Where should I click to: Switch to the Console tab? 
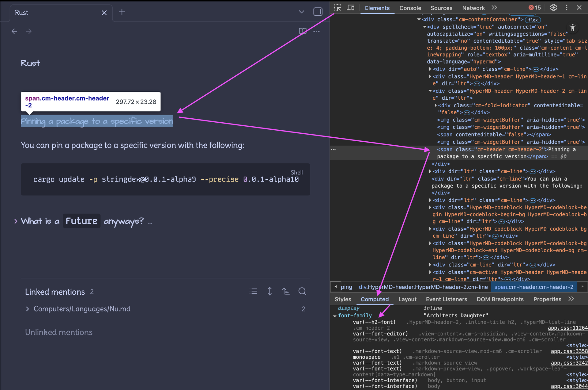[410, 8]
